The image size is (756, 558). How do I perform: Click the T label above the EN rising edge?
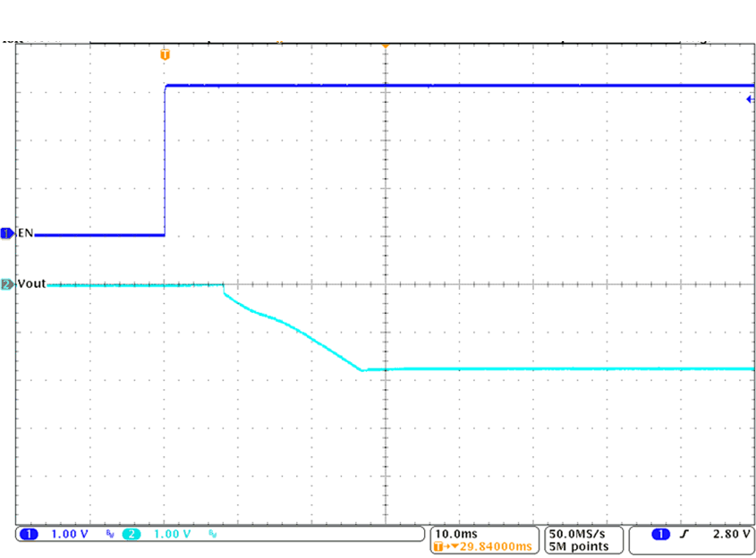point(164,54)
